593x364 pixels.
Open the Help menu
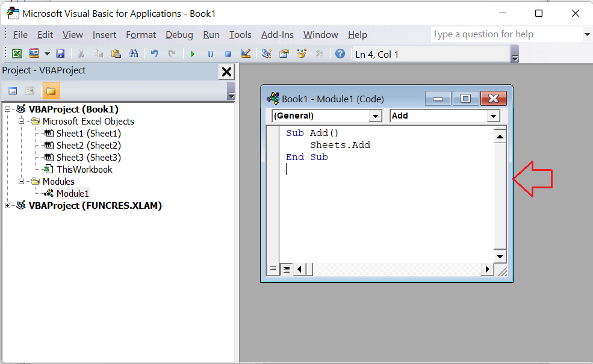point(358,35)
